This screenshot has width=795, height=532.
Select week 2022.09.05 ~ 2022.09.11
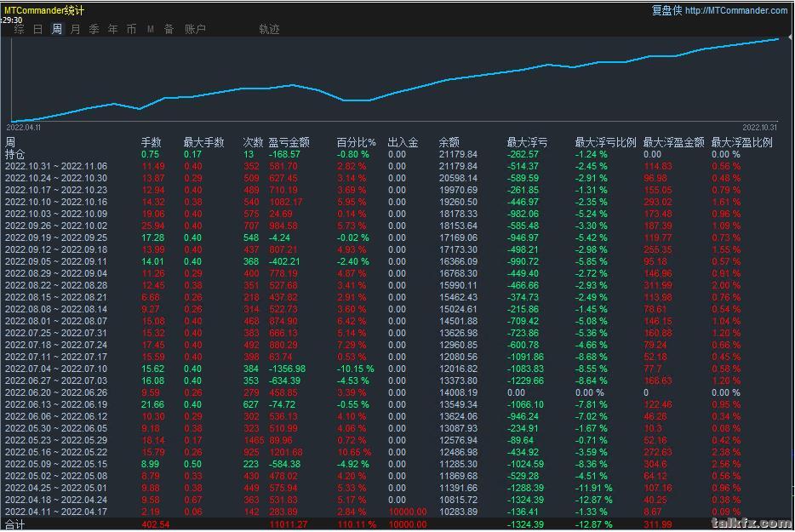click(56, 261)
